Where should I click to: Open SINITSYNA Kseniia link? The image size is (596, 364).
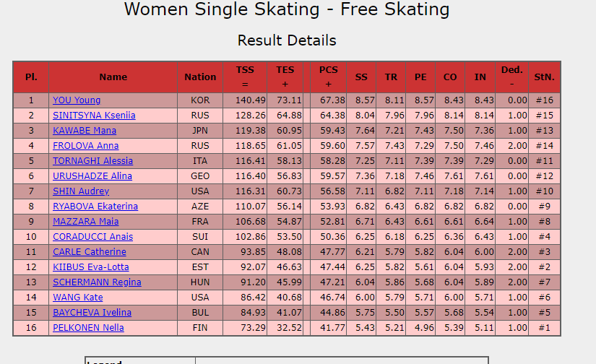click(x=94, y=116)
